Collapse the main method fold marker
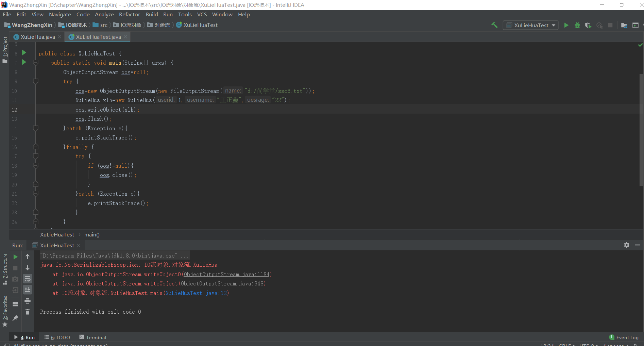Screen dimensions: 644x346 (35, 63)
